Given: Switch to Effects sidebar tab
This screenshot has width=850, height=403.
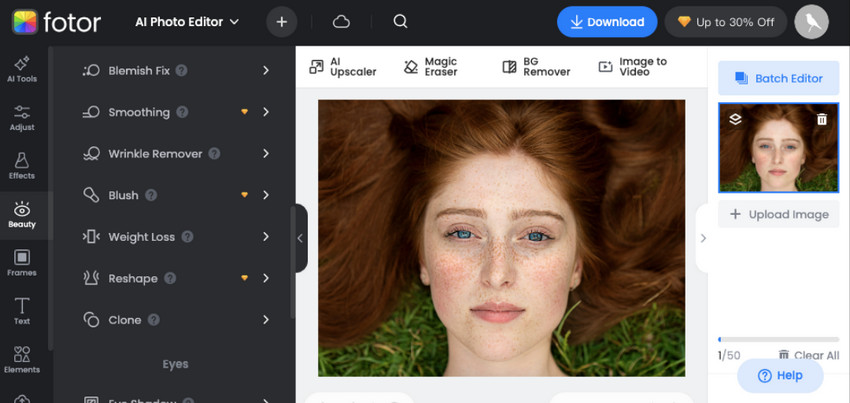Looking at the screenshot, I should click(22, 167).
